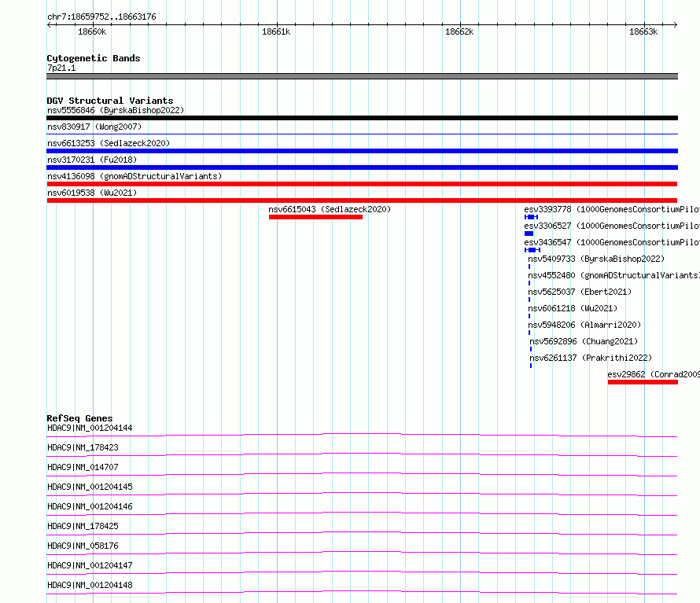Open the DGV Structural Variants track title
Screen dimensions: 700x603
[x=110, y=101]
